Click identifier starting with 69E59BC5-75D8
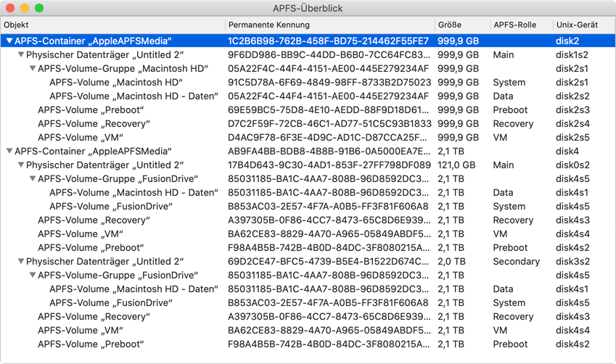 (x=329, y=110)
